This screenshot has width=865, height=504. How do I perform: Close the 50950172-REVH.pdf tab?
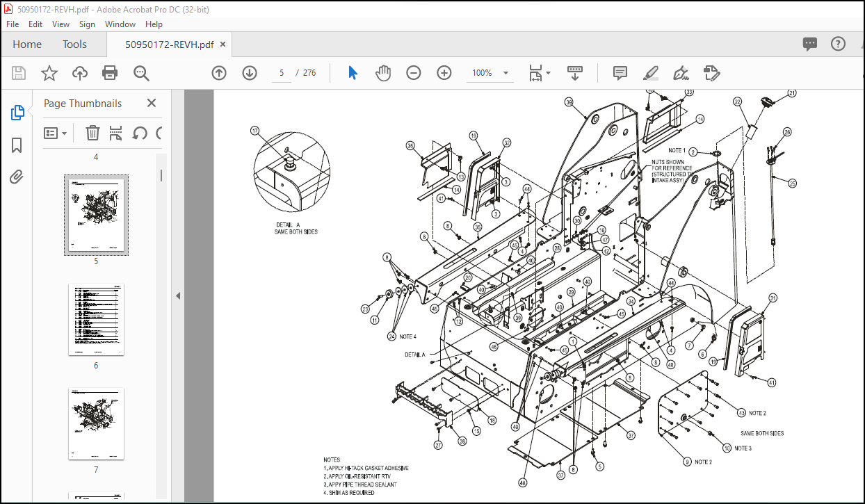[x=223, y=44]
